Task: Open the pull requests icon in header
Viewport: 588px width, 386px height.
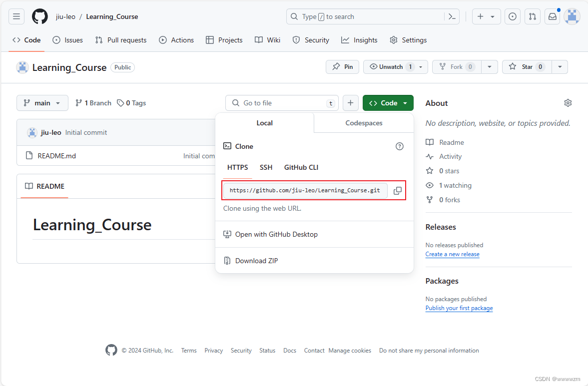Action: pyautogui.click(x=533, y=16)
